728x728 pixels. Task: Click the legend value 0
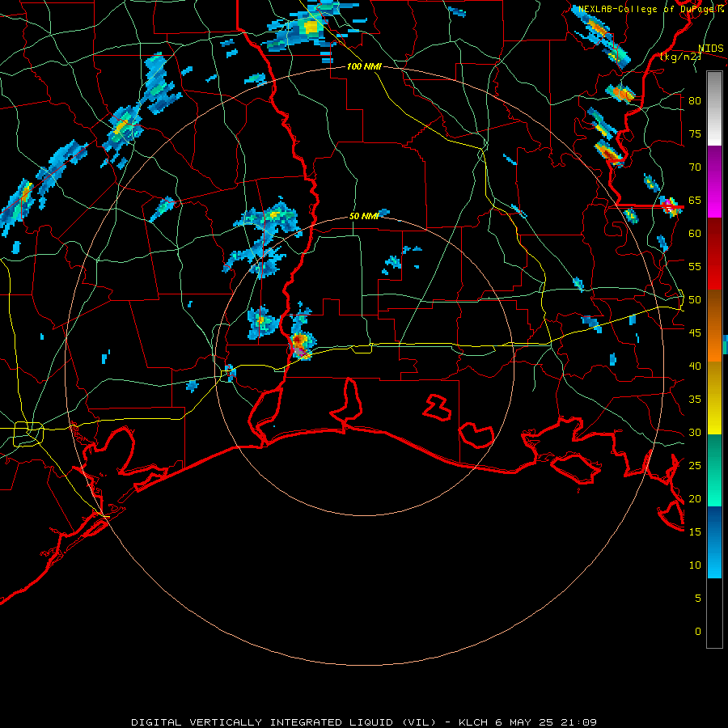point(698,632)
